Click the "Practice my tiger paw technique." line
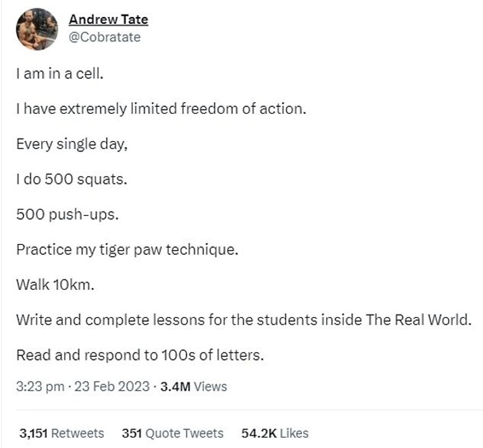The height and width of the screenshot is (448, 483). coord(127,249)
